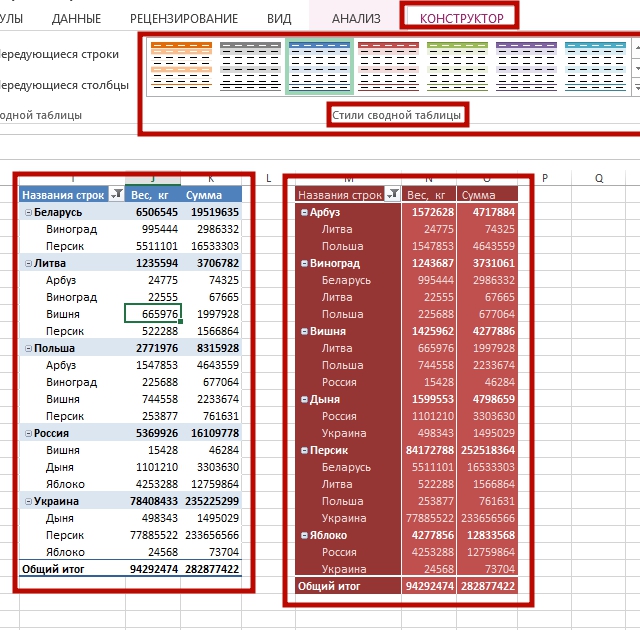
Task: Toggle the Чередующиеся строки option
Action: pyautogui.click(x=58, y=54)
